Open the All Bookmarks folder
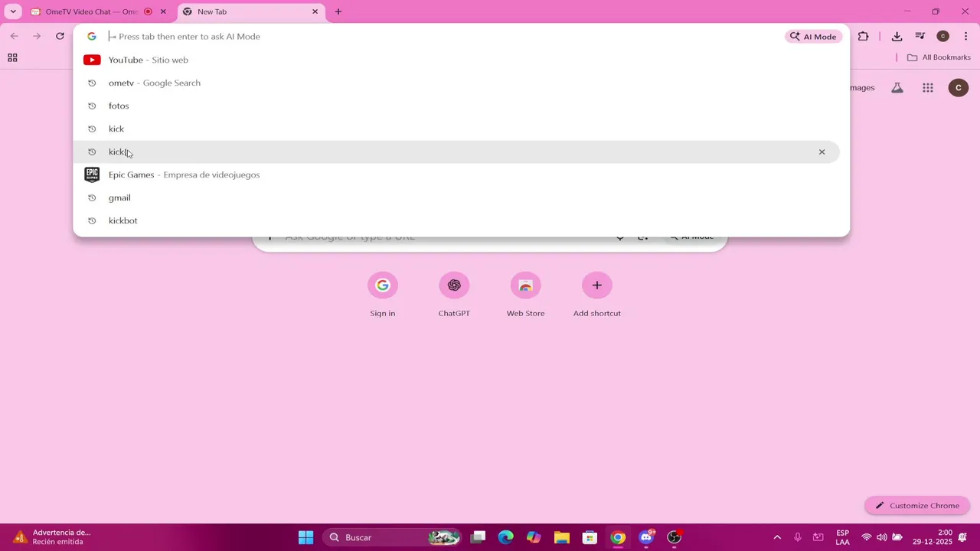The height and width of the screenshot is (551, 980). [939, 57]
